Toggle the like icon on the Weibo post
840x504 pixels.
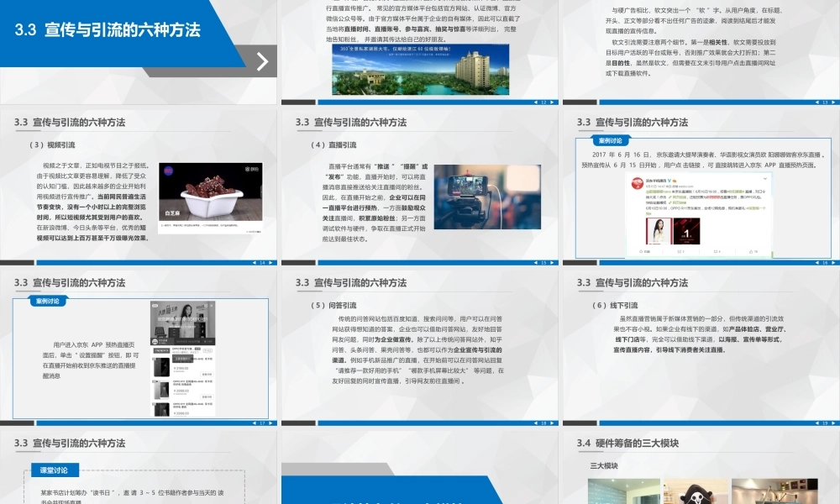pos(751,250)
